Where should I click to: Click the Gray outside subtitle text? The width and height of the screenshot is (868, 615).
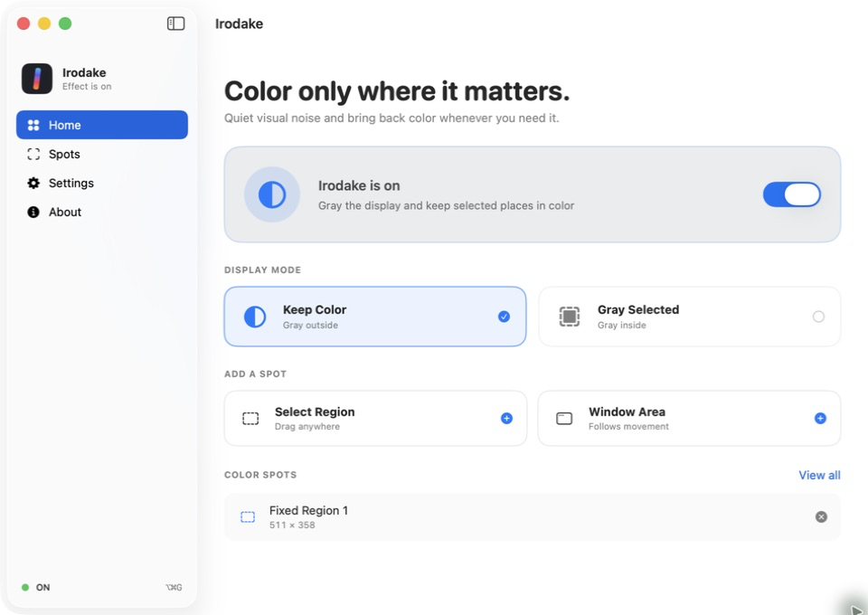pyautogui.click(x=310, y=325)
